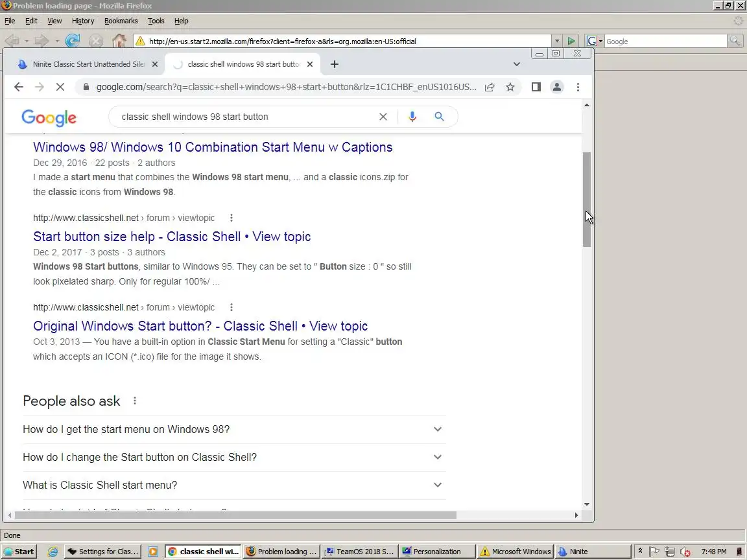Image resolution: width=747 pixels, height=560 pixels.
Task: Click Firefox search magnifier button
Action: coord(735,41)
